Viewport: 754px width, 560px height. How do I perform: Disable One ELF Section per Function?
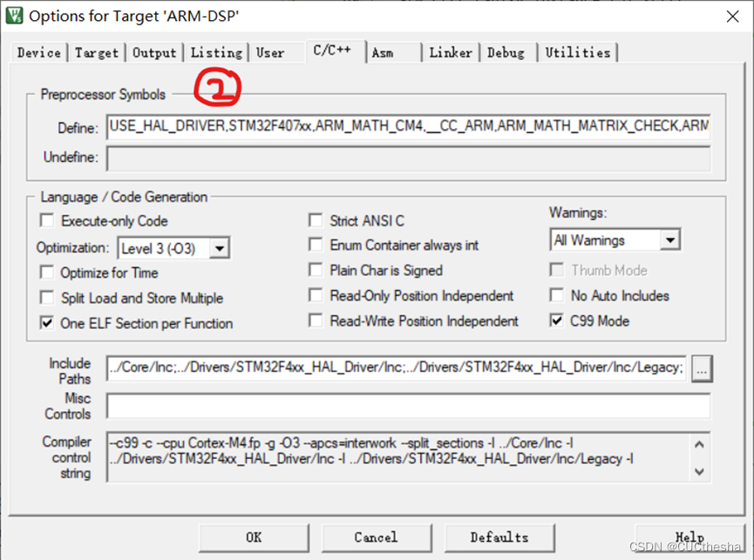(x=47, y=322)
